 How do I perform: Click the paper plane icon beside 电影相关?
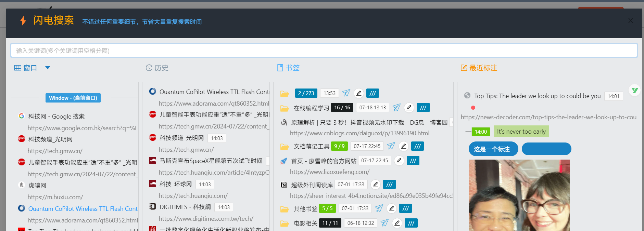click(384, 223)
